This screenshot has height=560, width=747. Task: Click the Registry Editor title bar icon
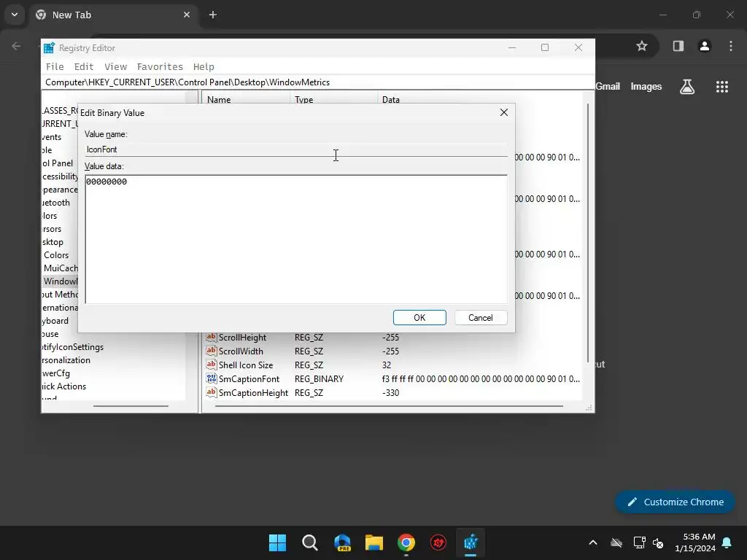pos(49,48)
